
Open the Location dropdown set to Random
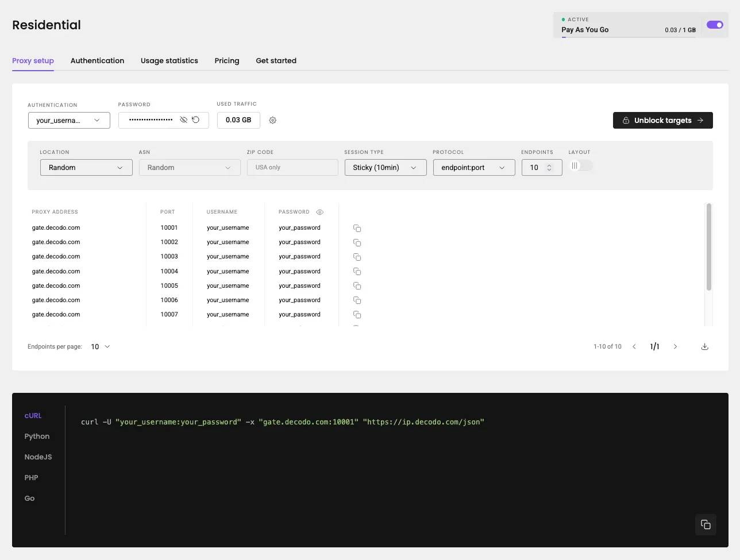[86, 168]
